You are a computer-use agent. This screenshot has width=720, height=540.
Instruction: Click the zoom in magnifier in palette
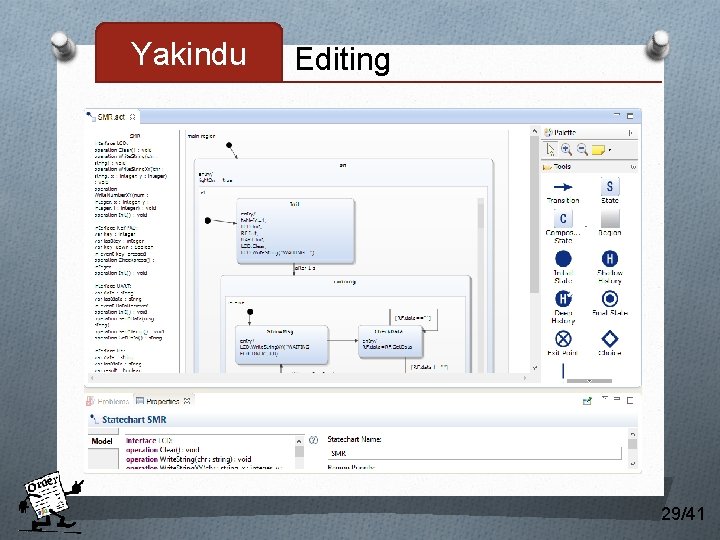pyautogui.click(x=566, y=149)
